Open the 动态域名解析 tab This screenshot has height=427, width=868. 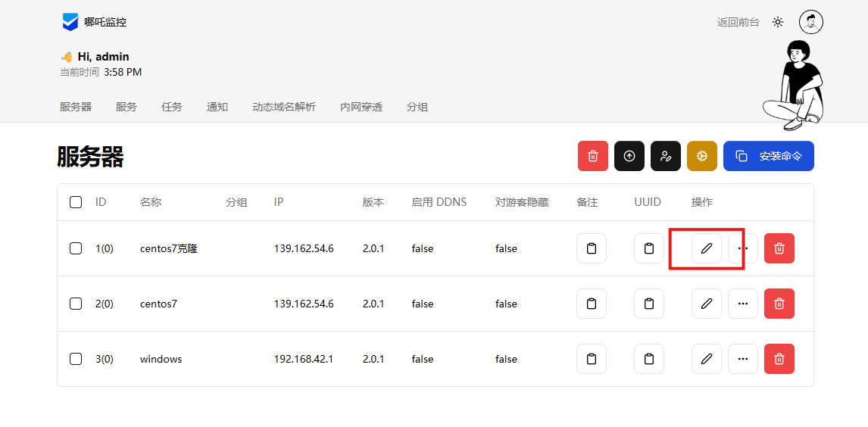[x=284, y=107]
